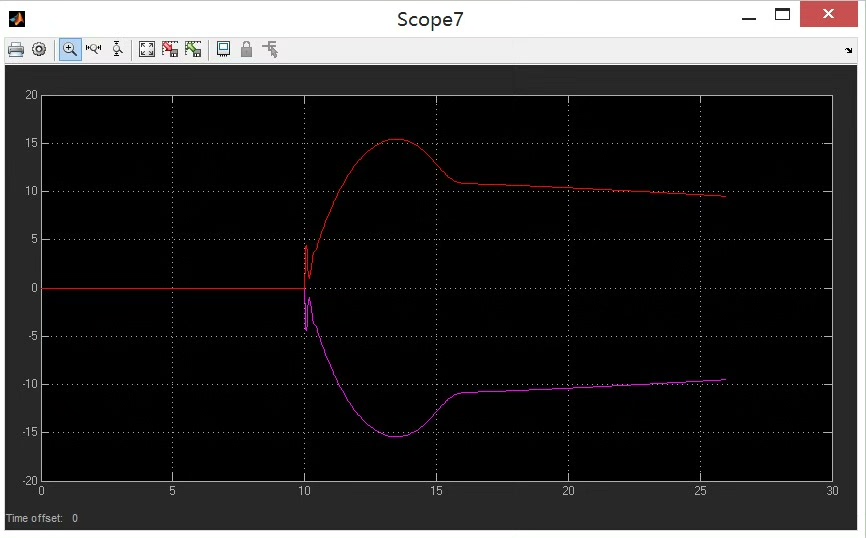Click Restore saved axes settings icon

pos(193,50)
